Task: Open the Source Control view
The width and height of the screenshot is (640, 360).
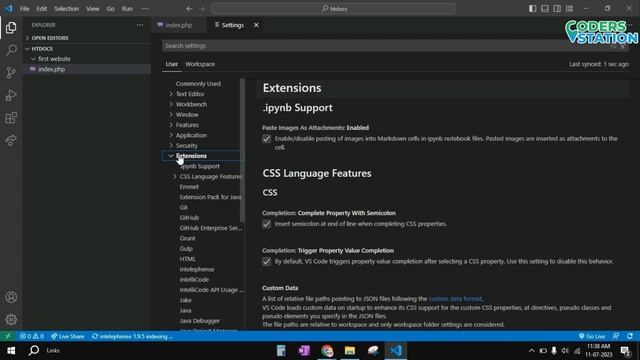Action: click(11, 73)
